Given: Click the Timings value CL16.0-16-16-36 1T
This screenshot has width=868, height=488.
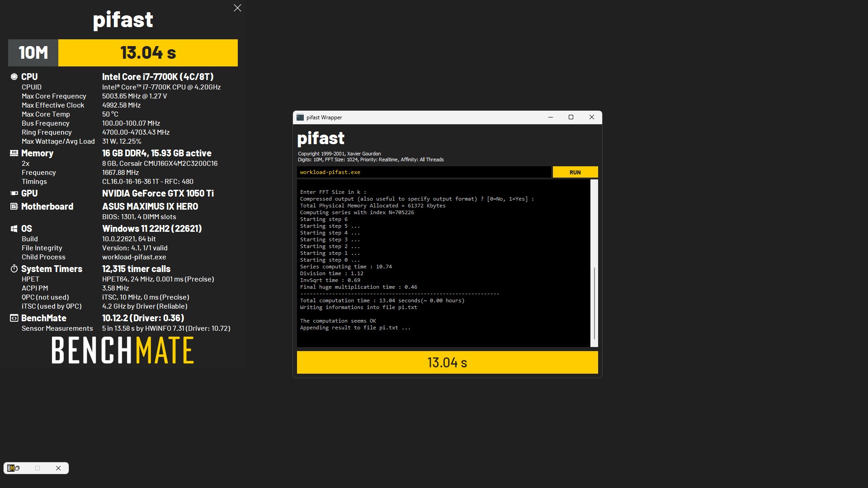Looking at the screenshot, I should 147,182.
